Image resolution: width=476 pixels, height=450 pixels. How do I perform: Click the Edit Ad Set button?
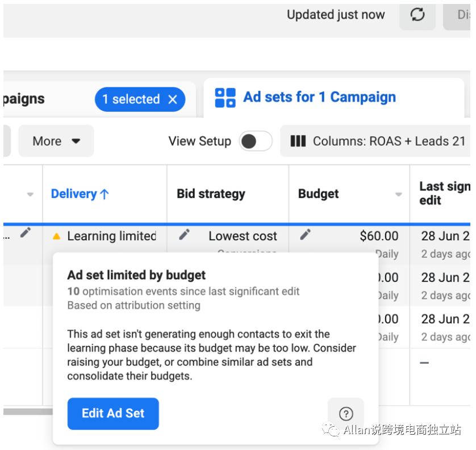point(113,414)
